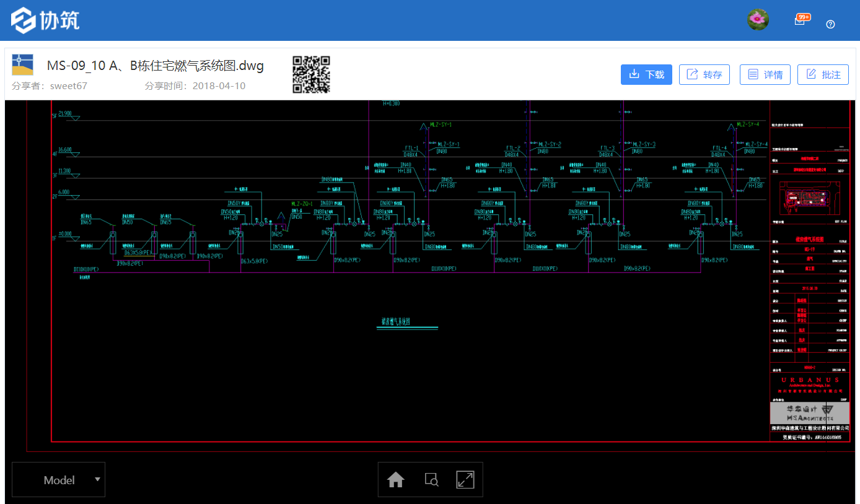
Task: Click the file name MS-09_10 title
Action: [156, 66]
